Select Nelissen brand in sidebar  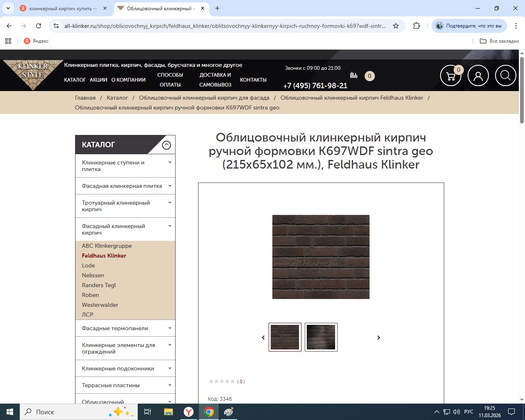coord(93,275)
